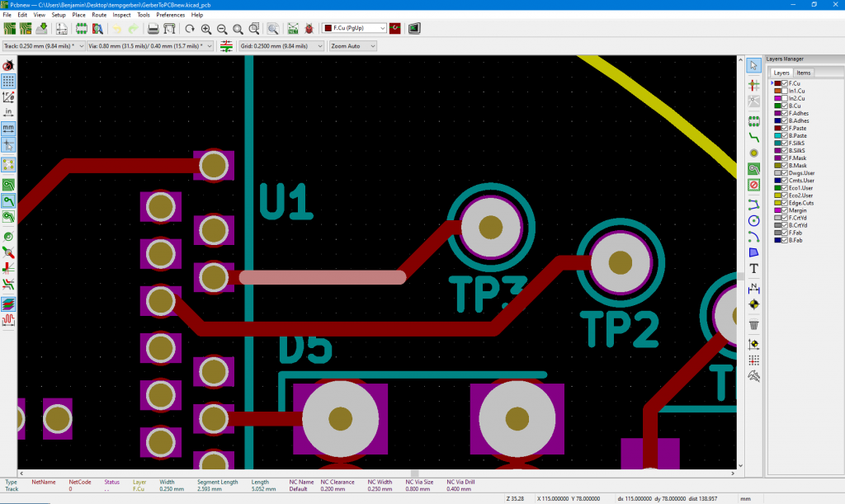Image resolution: width=845 pixels, height=504 pixels.
Task: Choose the Add text tool
Action: (753, 268)
